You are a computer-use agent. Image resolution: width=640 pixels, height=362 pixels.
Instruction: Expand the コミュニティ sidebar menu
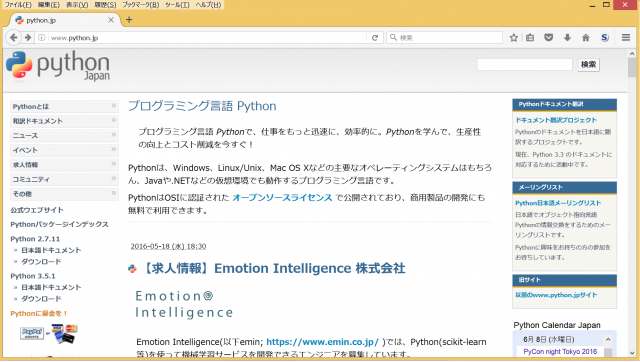pos(64,179)
